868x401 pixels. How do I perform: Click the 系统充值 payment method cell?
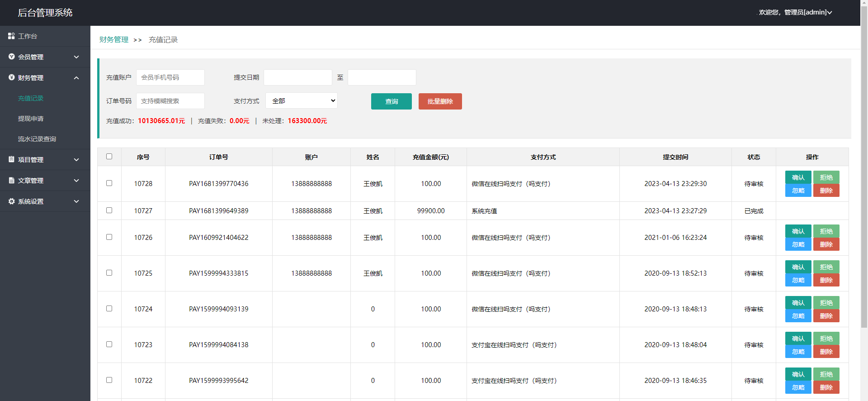tap(543, 211)
